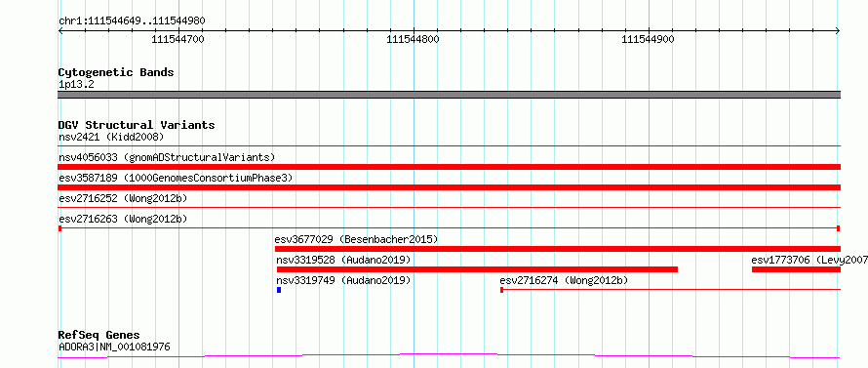Open the RefSeq Genes track title

click(99, 336)
